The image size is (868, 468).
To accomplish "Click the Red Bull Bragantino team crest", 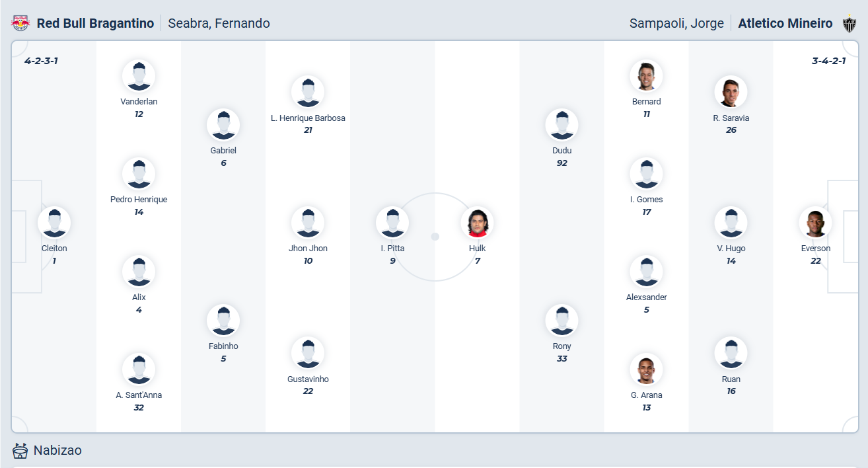I will pyautogui.click(x=20, y=23).
